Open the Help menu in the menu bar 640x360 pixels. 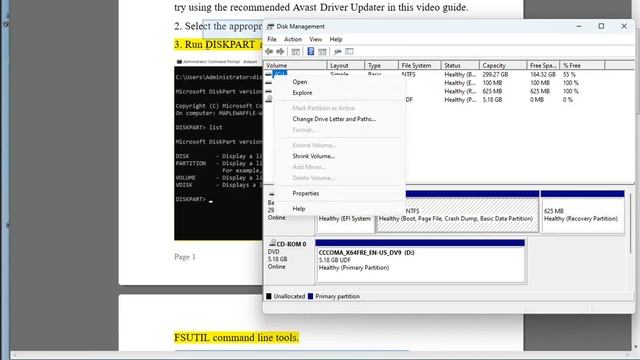point(336,39)
